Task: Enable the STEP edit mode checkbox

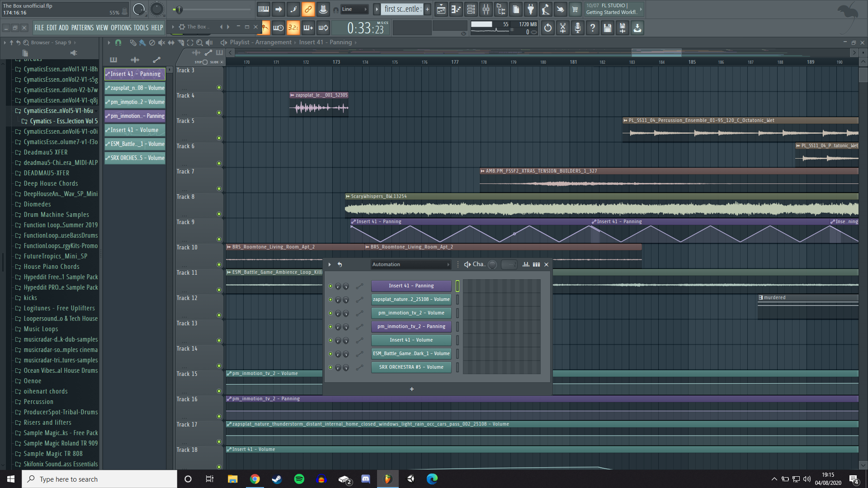Action: (205, 62)
